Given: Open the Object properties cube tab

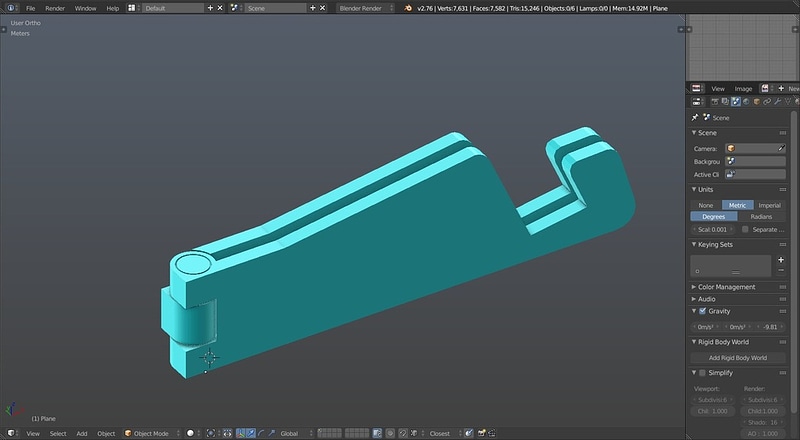Looking at the screenshot, I should click(757, 102).
